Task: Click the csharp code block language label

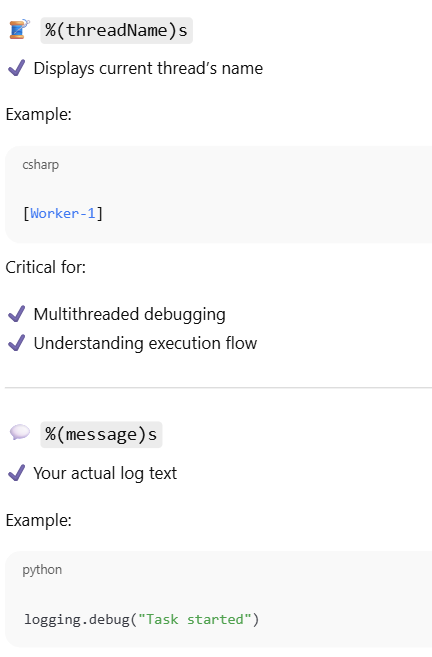Action: click(41, 165)
